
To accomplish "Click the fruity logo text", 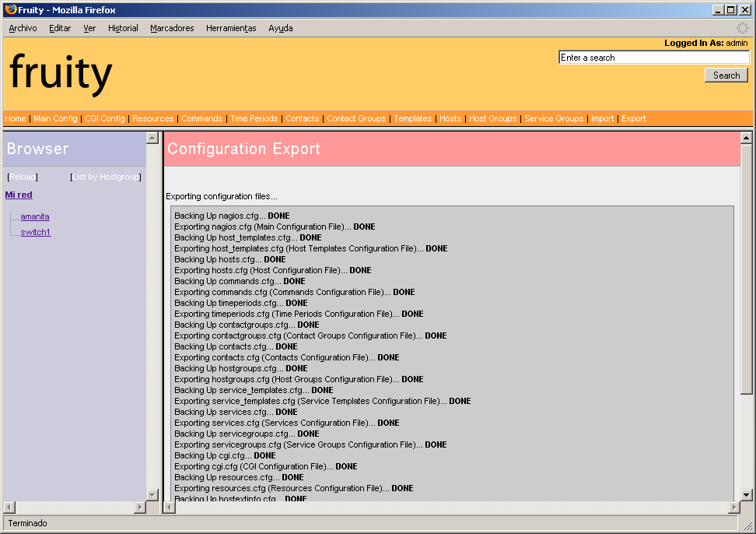I will tap(61, 74).
